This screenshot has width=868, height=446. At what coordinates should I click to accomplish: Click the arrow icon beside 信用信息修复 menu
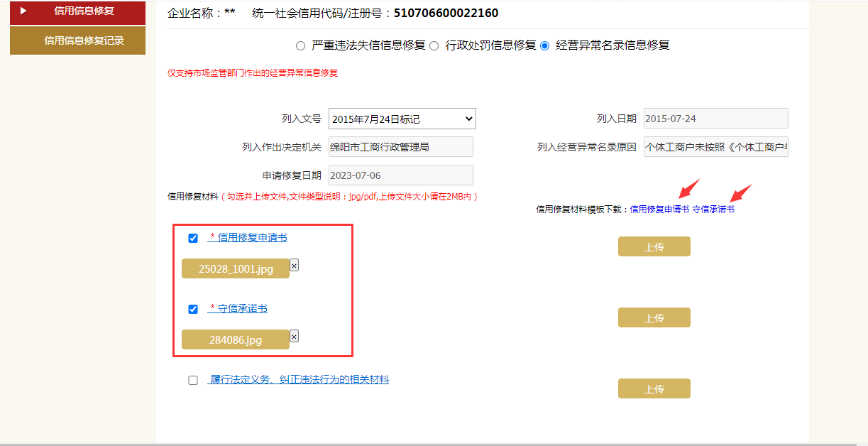(x=23, y=11)
